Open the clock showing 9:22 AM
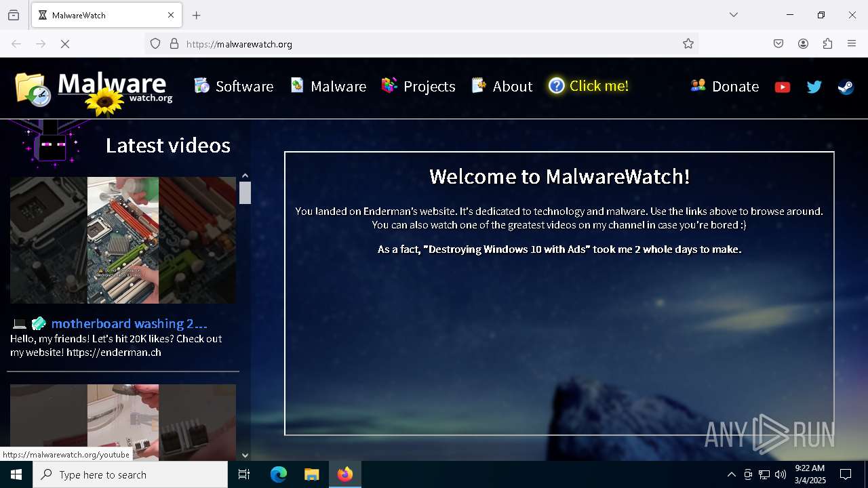 [810, 474]
